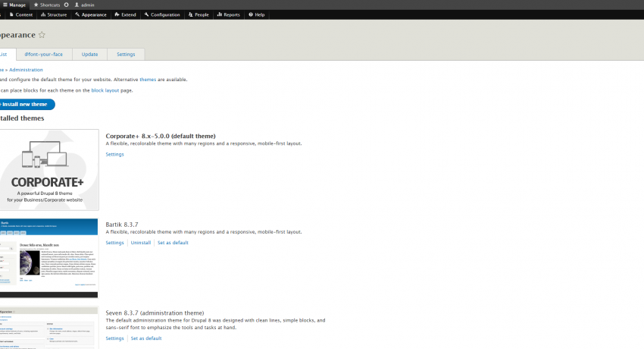Open the Configuration admin menu
This screenshot has height=349, width=644.
[162, 15]
